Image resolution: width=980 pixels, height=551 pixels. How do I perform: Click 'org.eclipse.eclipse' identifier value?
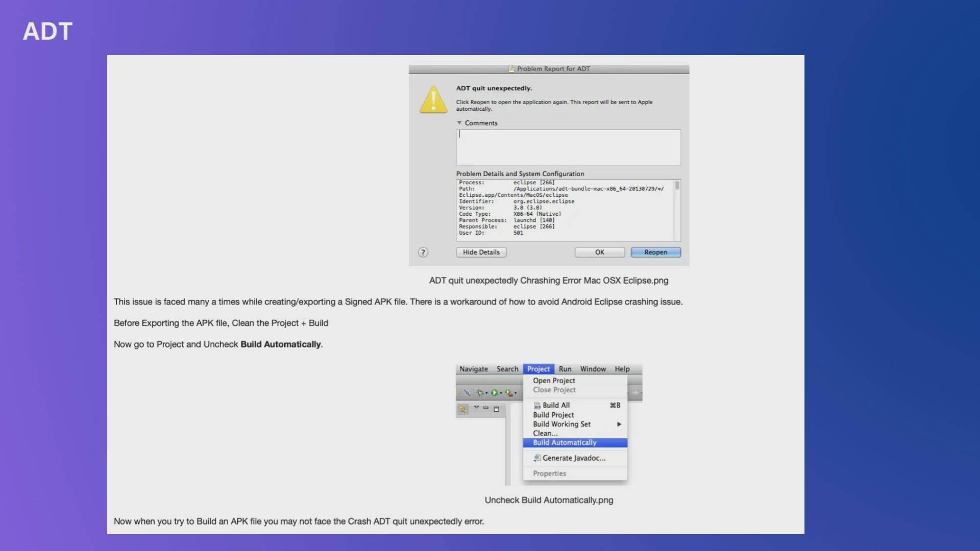coord(544,202)
